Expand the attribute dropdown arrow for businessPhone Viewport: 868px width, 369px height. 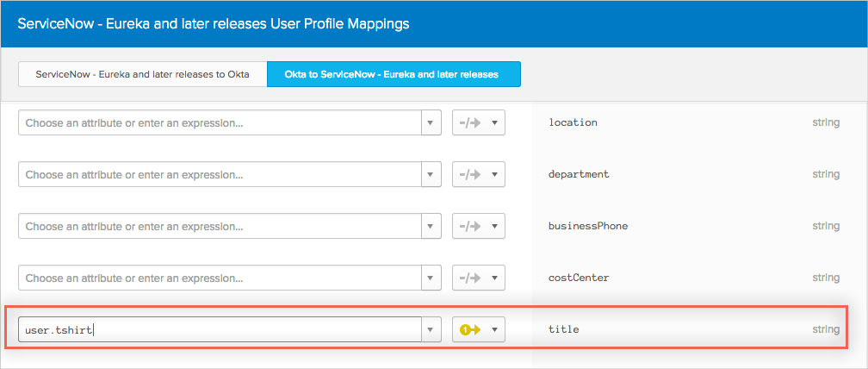pyautogui.click(x=431, y=226)
